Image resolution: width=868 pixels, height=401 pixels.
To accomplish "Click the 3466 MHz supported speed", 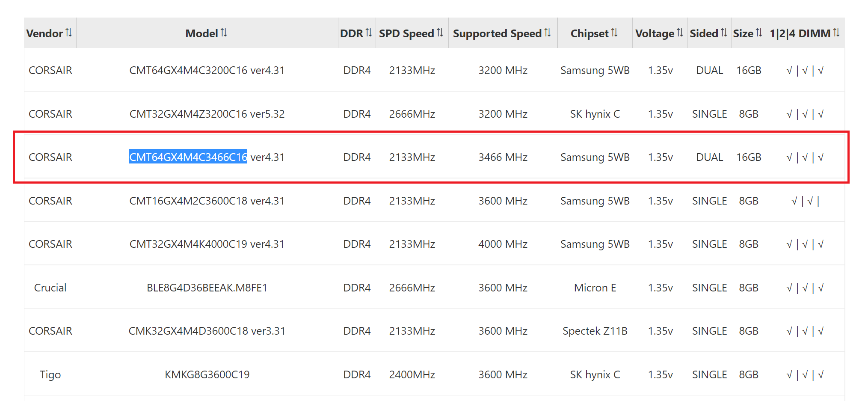I will click(x=503, y=157).
